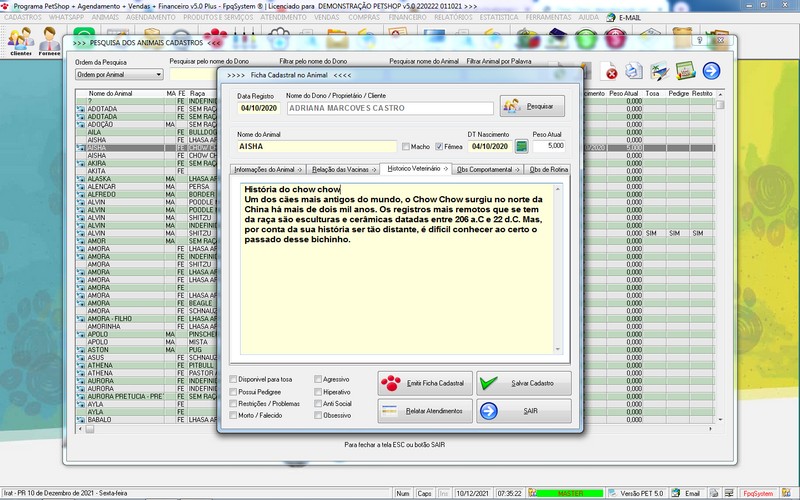Click animal list horizontal scroll right arrow
Viewport: 800px width, 500px height.
pyautogui.click(x=710, y=429)
